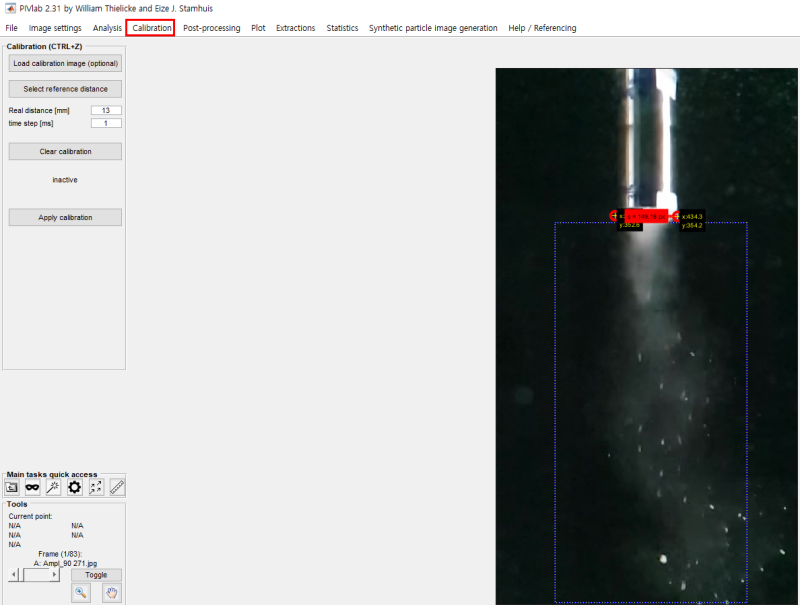The height and width of the screenshot is (605, 800).
Task: Click the Select reference distance button
Action: (x=65, y=89)
